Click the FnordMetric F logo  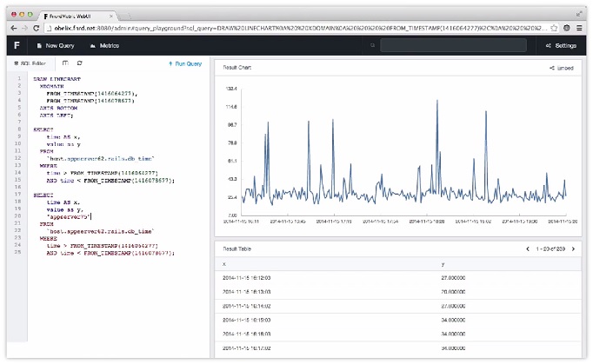point(16,45)
